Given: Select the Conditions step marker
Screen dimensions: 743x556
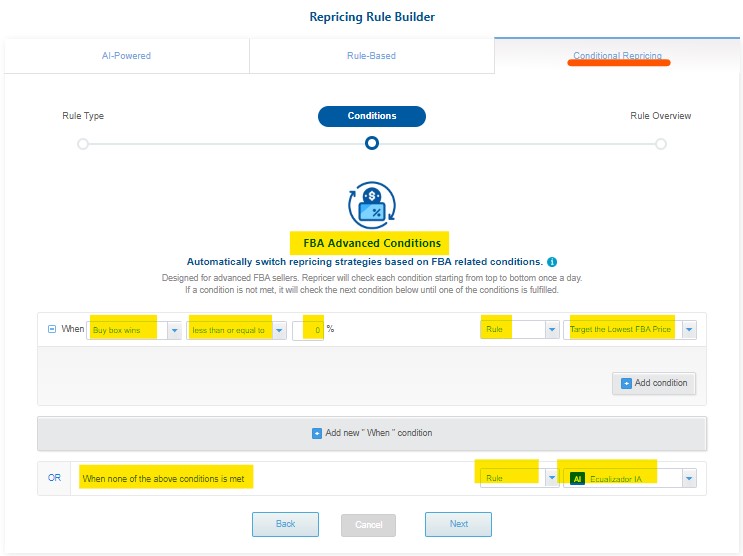Looking at the screenshot, I should coord(372,143).
